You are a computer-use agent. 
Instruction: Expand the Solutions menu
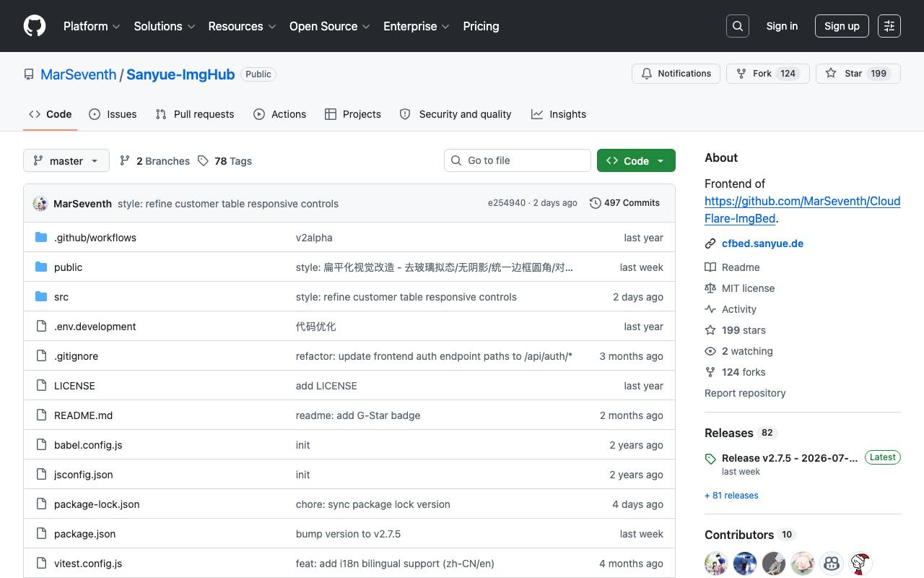(x=165, y=26)
